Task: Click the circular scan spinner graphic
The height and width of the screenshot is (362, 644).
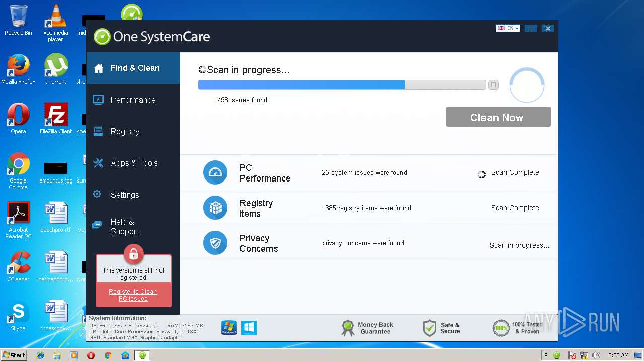Action: pyautogui.click(x=527, y=85)
